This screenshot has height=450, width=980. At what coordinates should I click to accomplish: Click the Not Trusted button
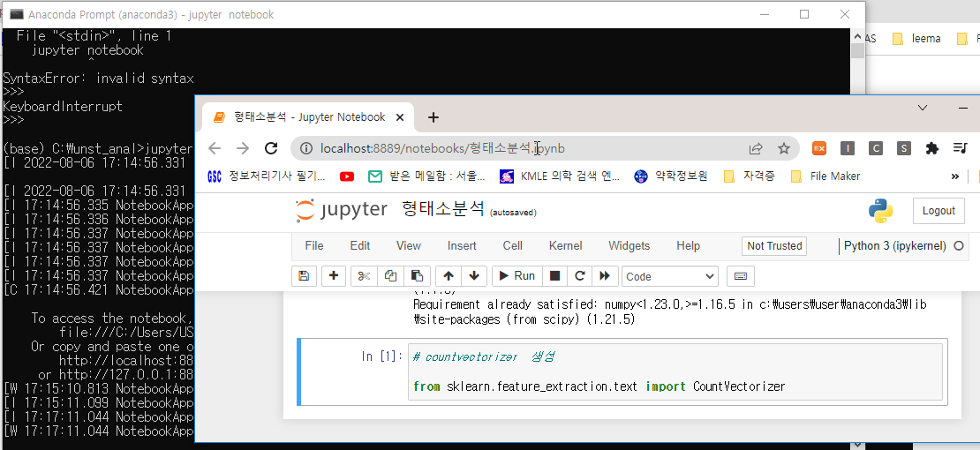774,245
